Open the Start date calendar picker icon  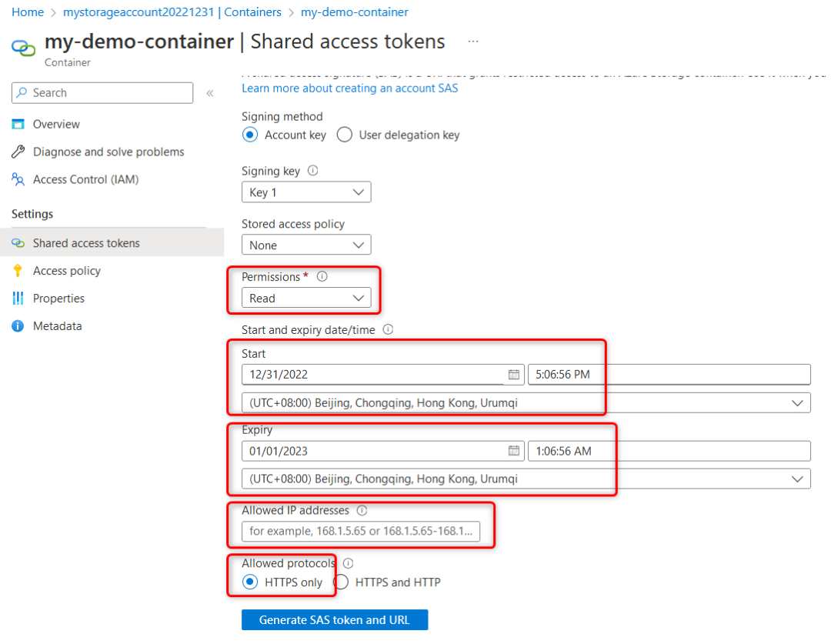[x=513, y=375]
